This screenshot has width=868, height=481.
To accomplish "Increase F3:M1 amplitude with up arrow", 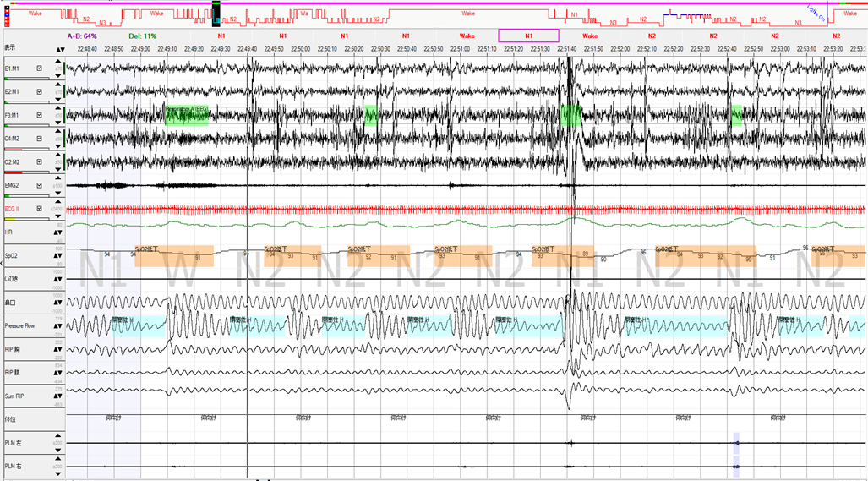I will pyautogui.click(x=58, y=107).
